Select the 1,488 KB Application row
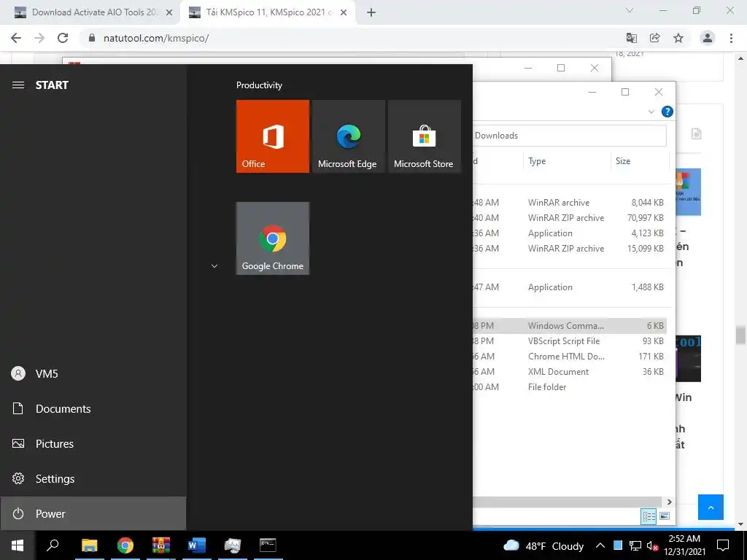The height and width of the screenshot is (560, 747). click(569, 287)
